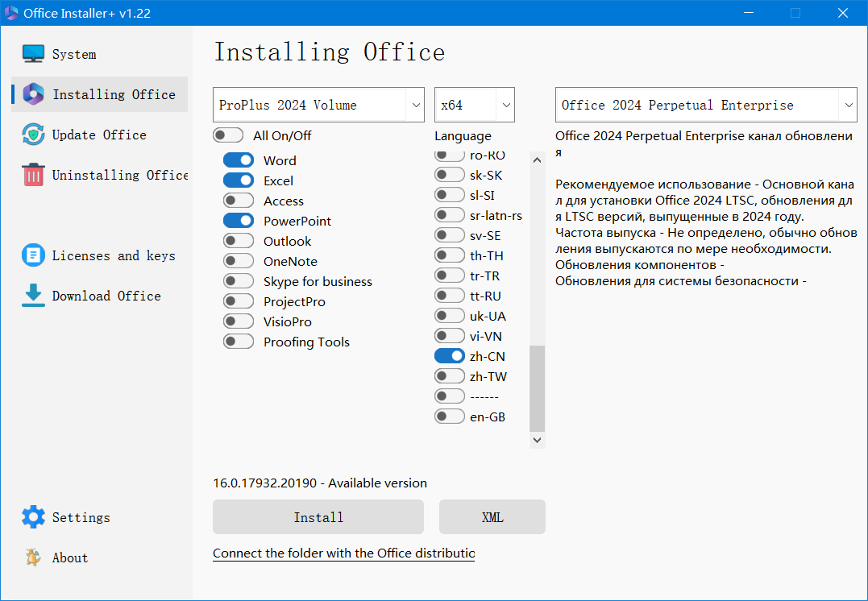Turn on the vi-VN language toggle

pos(450,336)
